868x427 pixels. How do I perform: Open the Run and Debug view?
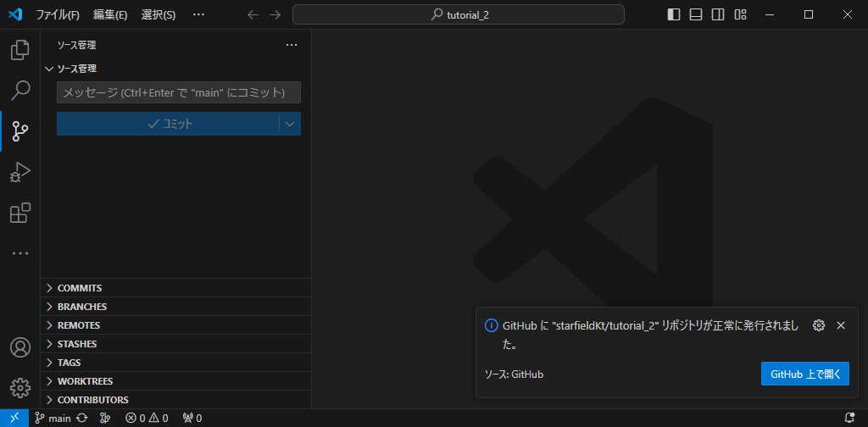pos(20,172)
